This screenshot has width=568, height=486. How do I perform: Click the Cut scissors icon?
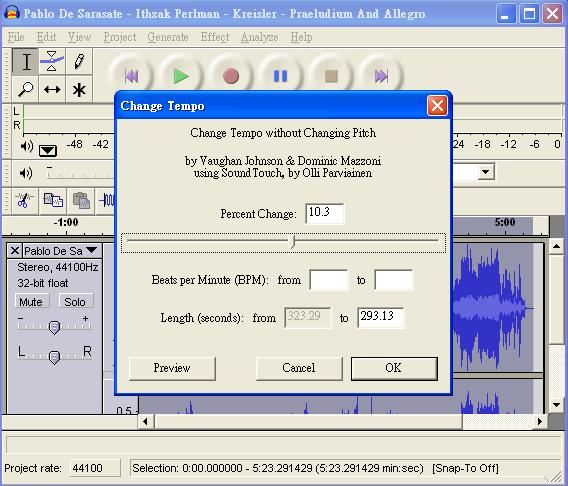click(x=24, y=200)
